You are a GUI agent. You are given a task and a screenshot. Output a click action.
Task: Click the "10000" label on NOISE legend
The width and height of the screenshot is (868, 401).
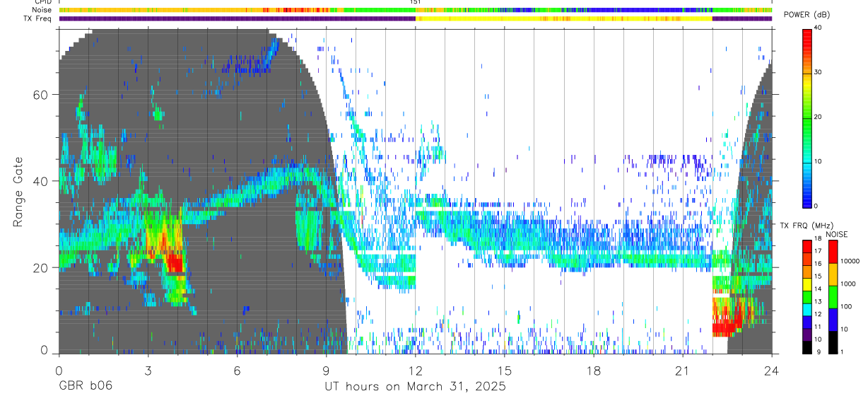point(850,261)
